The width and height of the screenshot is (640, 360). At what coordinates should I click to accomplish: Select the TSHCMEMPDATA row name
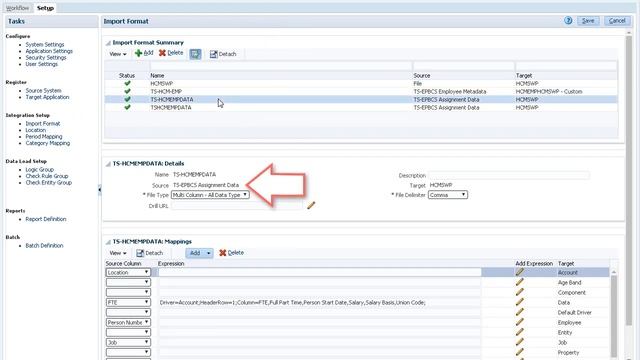[171, 107]
